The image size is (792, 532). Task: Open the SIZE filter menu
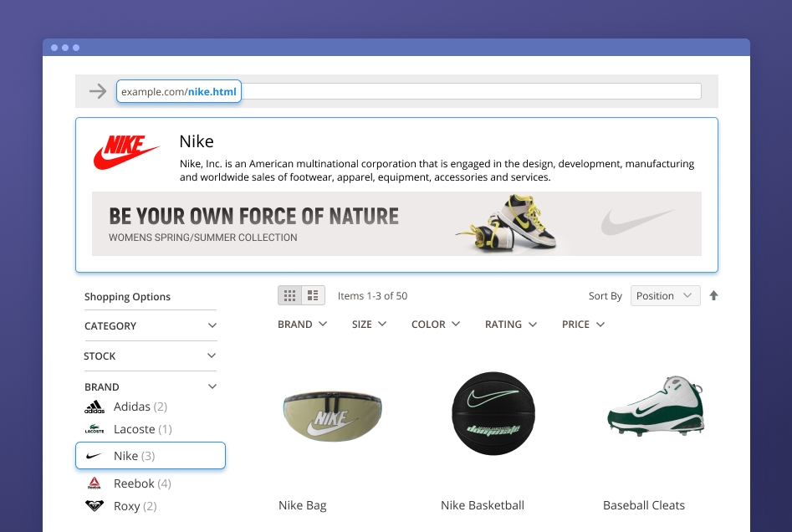pos(369,325)
